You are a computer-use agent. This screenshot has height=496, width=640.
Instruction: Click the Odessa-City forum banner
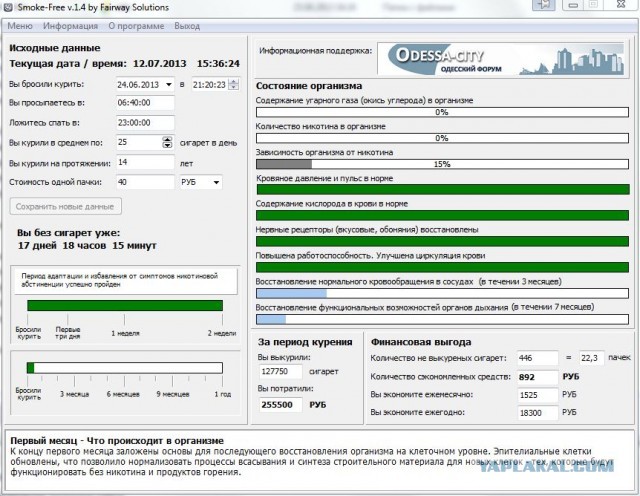click(501, 59)
